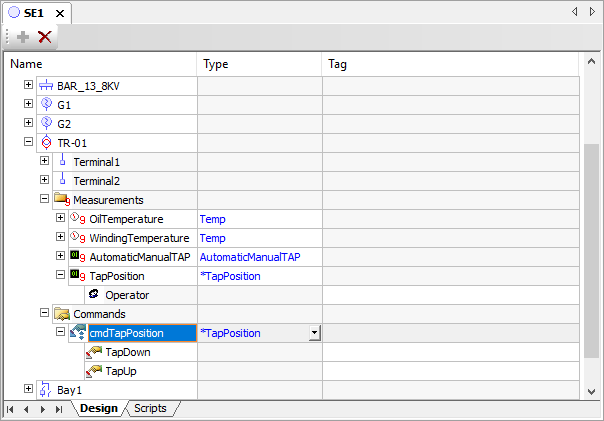Click the BAR_13_8KV busbar icon
Screen dimensions: 604x421
tap(46, 86)
